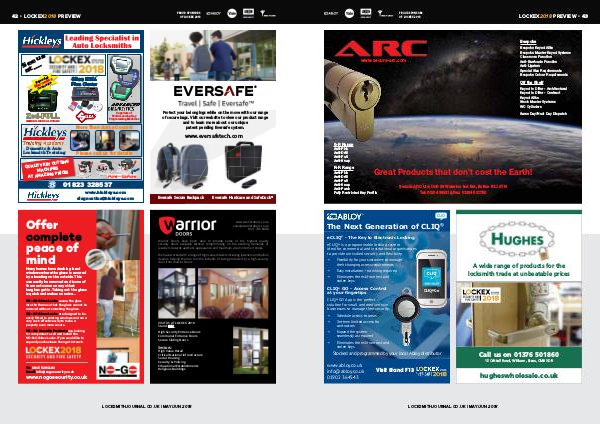The height and width of the screenshot is (424, 600).
Task: Click the tall glass door photo in Warrior ad
Action: pyautogui.click(x=250, y=350)
